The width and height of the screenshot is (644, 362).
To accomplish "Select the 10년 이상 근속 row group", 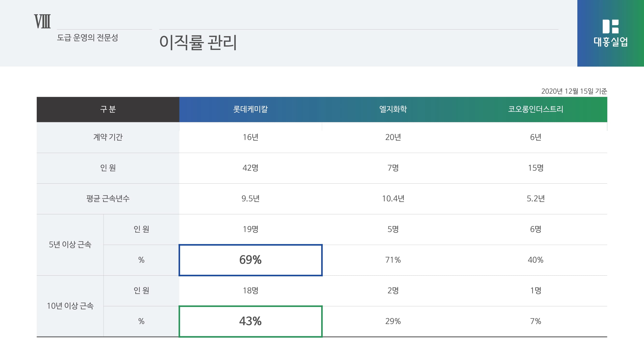I will pyautogui.click(x=70, y=306).
